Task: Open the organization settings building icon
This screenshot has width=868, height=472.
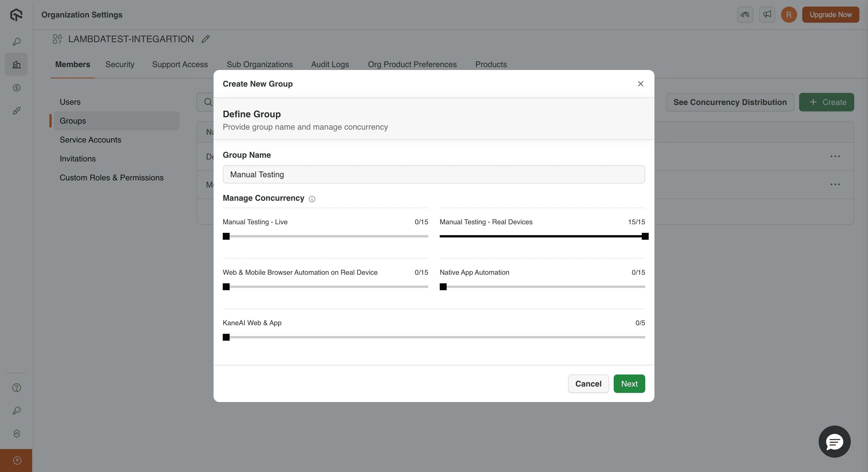Action: [x=16, y=64]
